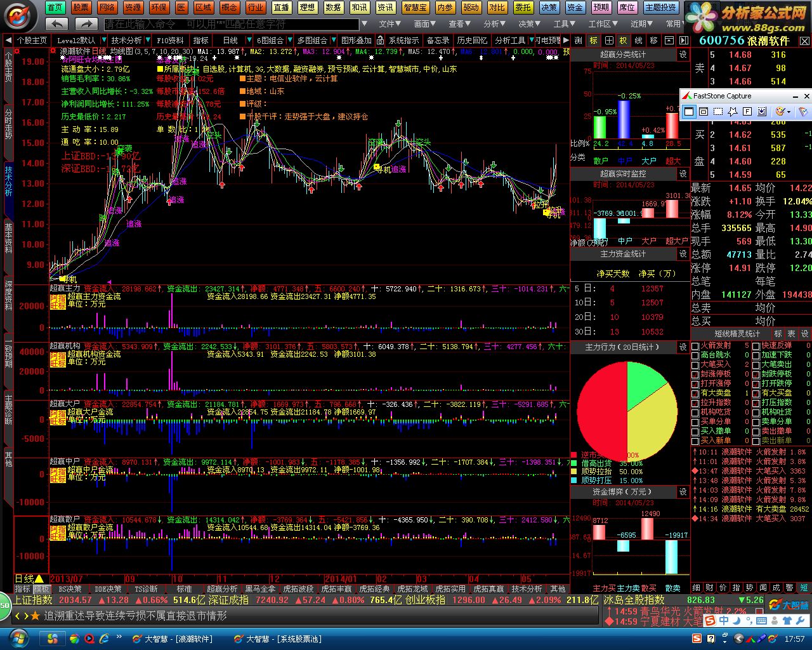This screenshot has width=812, height=650.
Task: Click the back arrow navigation button
Action: (x=57, y=23)
